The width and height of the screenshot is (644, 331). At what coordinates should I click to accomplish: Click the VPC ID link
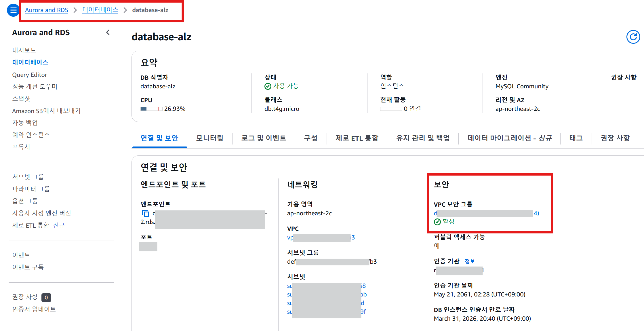[321, 238]
